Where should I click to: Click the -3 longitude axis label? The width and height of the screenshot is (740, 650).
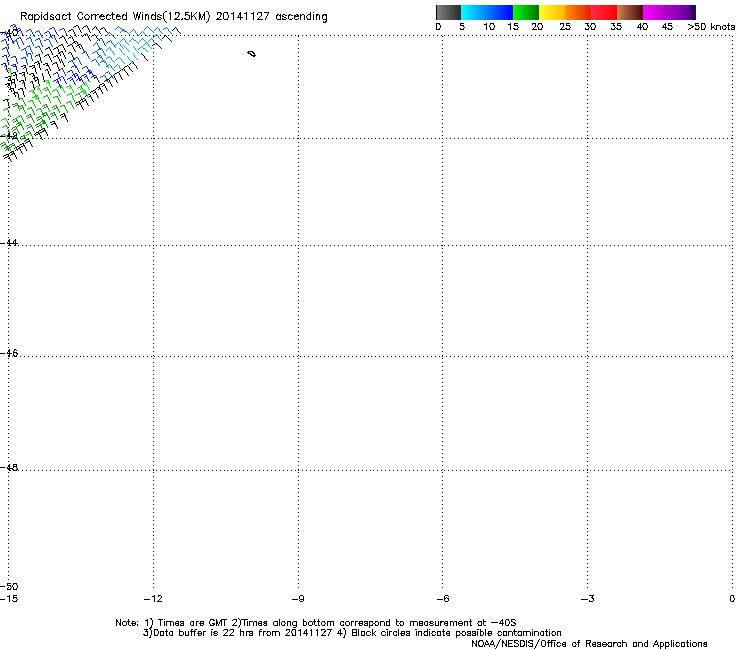[x=587, y=599]
